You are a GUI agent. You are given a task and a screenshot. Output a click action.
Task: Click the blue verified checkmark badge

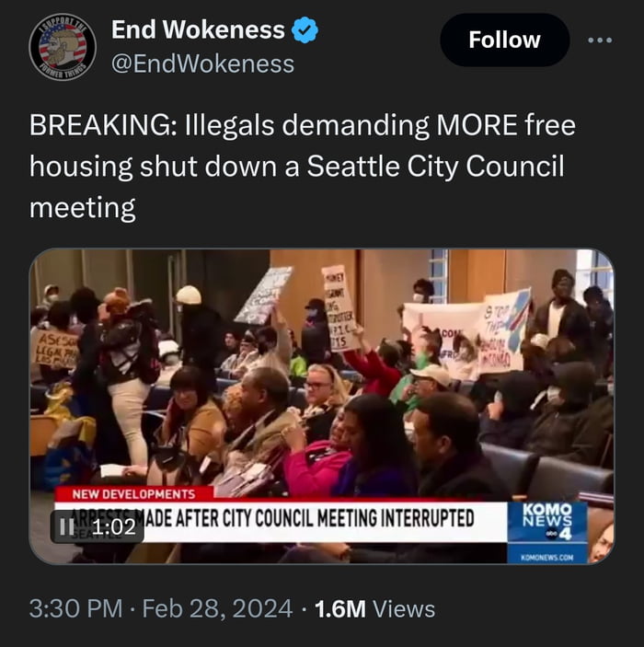(x=305, y=30)
